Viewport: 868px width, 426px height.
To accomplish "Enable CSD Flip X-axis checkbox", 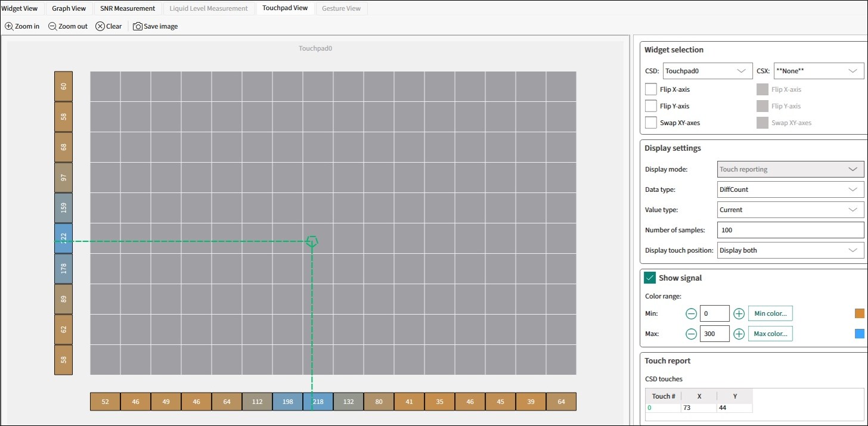I will [651, 89].
